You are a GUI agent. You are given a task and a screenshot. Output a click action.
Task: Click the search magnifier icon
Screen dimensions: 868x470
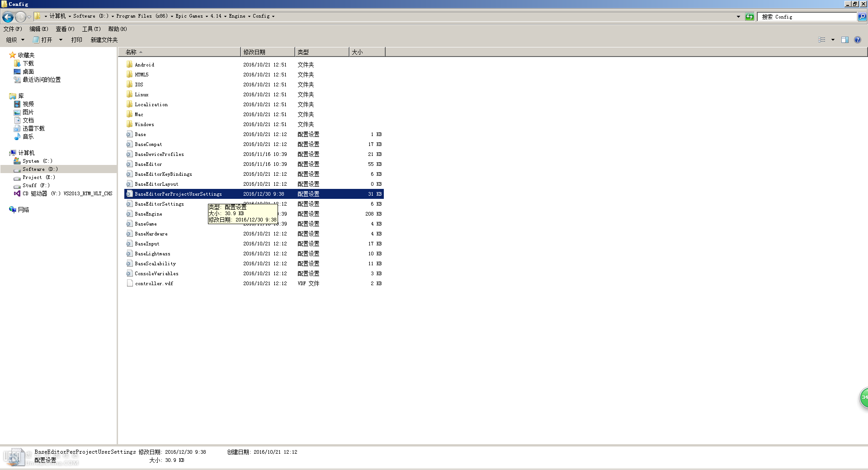point(862,17)
